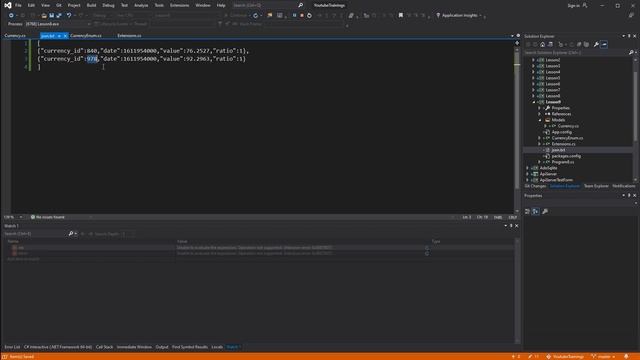Click the Sign in account icon
Viewport: 640px width, 360px height.
click(x=585, y=5)
